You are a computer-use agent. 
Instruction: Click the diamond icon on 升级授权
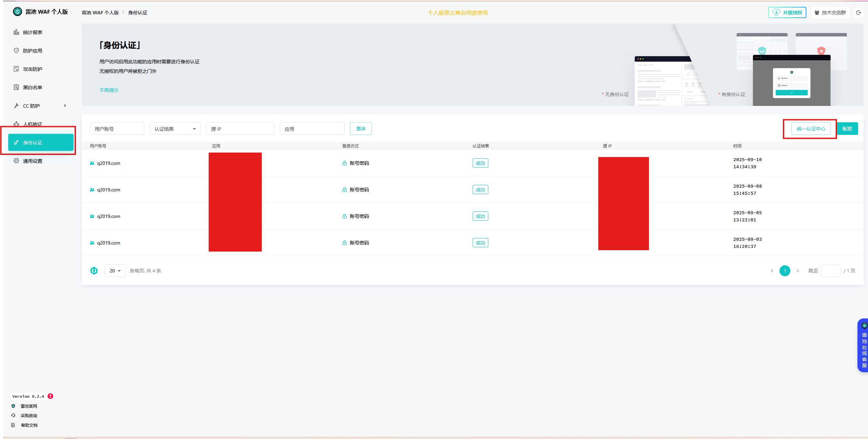[x=776, y=13]
